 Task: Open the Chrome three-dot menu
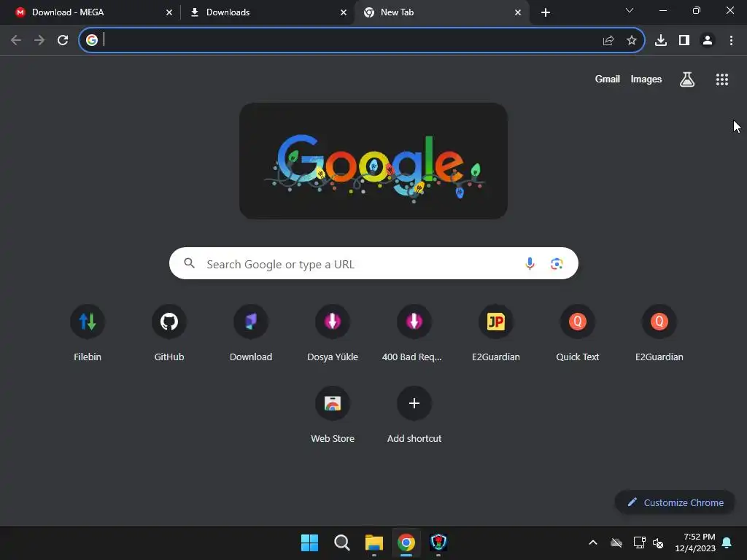731,41
